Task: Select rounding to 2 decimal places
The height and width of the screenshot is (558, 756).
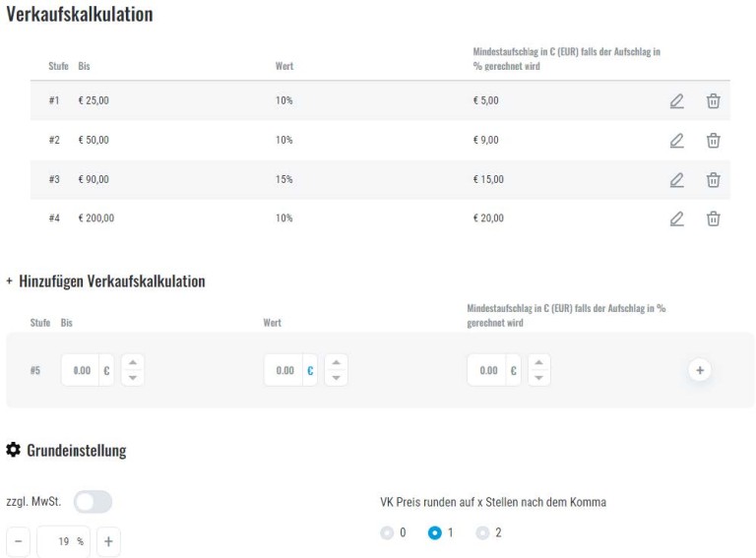Action: coord(481,532)
